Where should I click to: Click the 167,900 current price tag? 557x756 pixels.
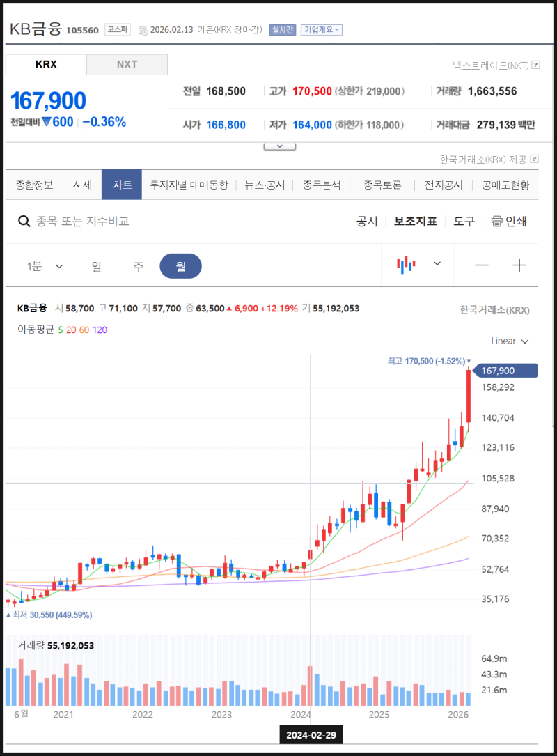click(x=505, y=371)
